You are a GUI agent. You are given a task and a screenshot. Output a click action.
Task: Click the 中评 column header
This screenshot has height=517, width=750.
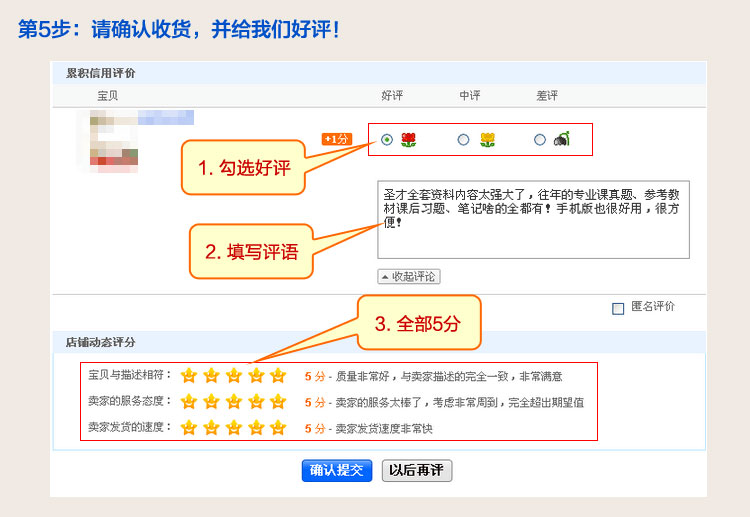(470, 96)
